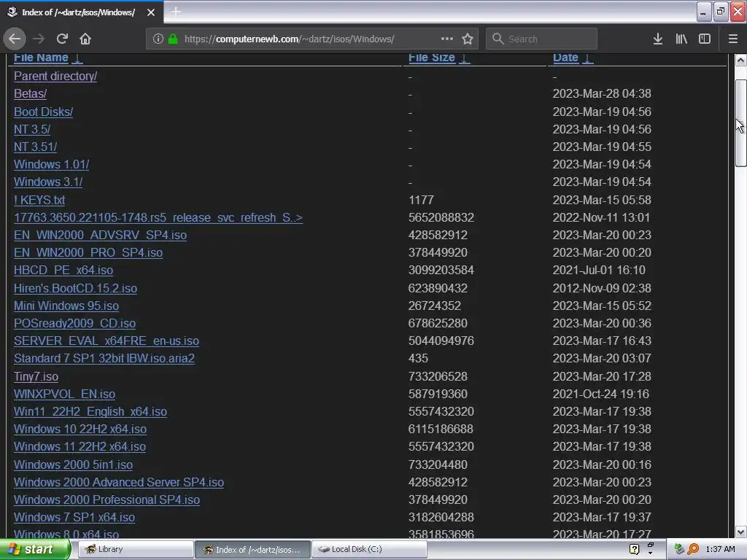
Task: Reverse the File Size sort with arrow
Action: (x=465, y=58)
